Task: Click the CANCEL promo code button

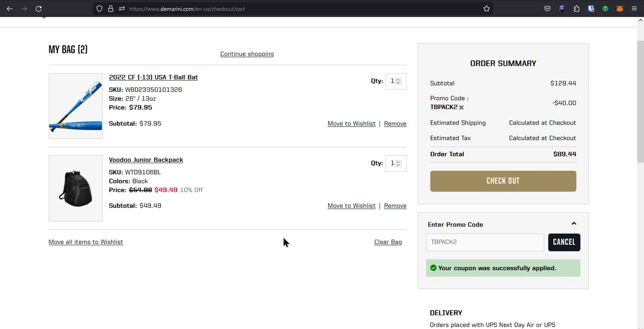Action: [x=564, y=242]
